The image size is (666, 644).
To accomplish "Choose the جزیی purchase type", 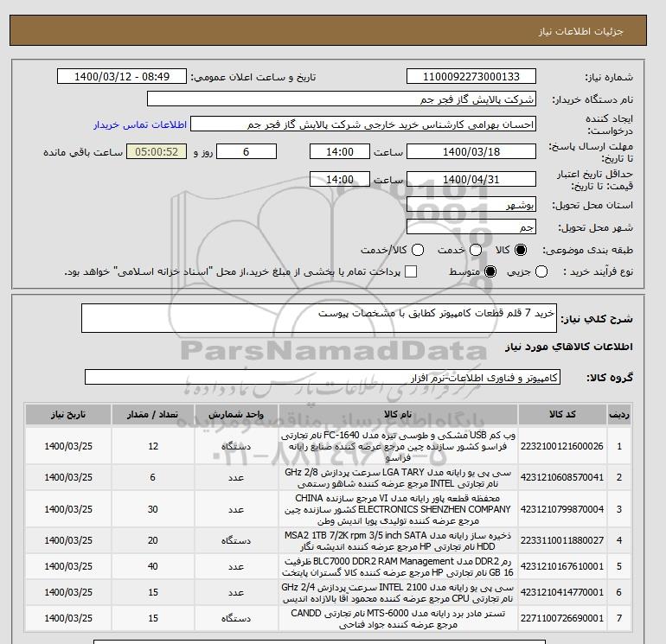I will pyautogui.click(x=541, y=271).
